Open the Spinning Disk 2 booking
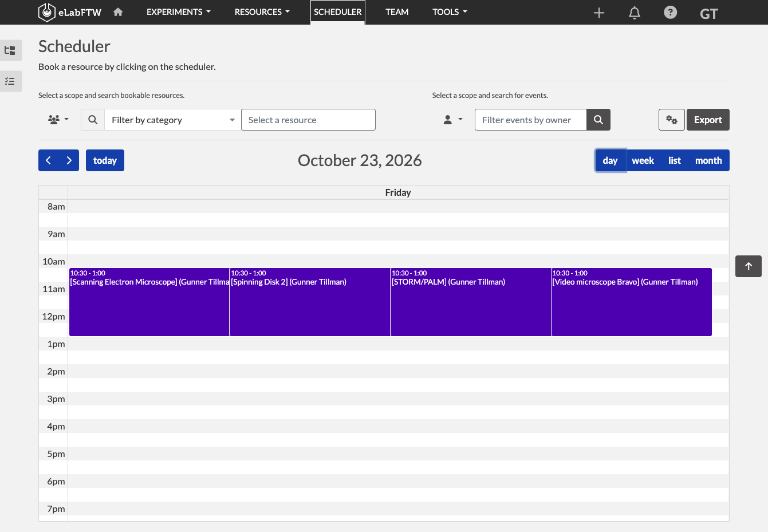This screenshot has width=768, height=532. [x=310, y=302]
